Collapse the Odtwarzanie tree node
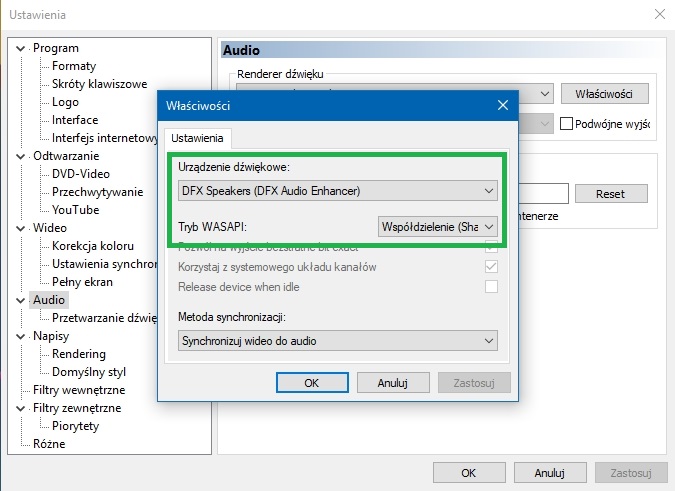This screenshot has width=675, height=491. pos(24,156)
